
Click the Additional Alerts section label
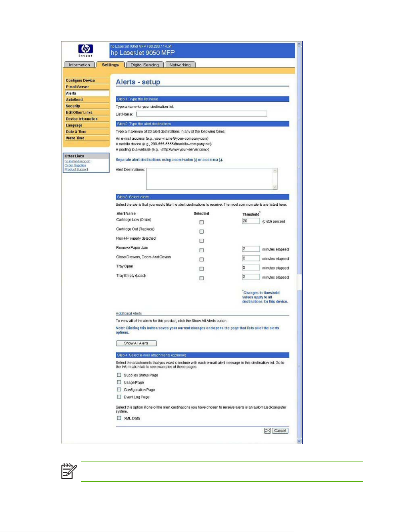[x=129, y=313]
